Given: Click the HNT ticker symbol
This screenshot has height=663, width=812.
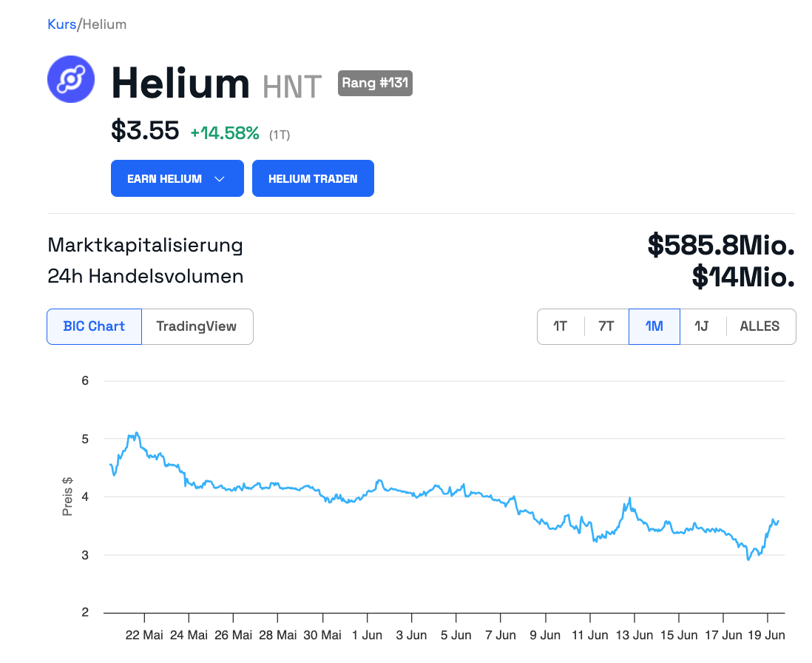Looking at the screenshot, I should click(x=292, y=86).
